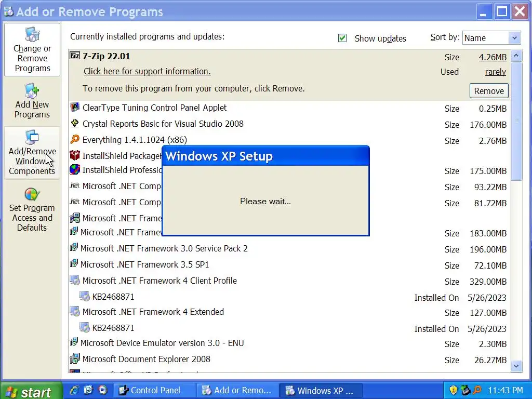
Task: Select Microsoft .NET Framework 3.5 SP1 row
Action: click(288, 264)
